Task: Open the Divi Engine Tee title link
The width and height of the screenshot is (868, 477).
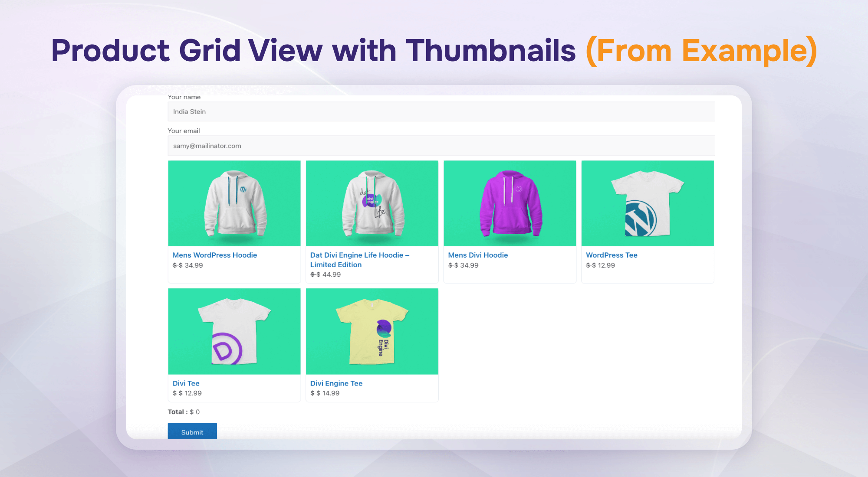Action: [336, 383]
